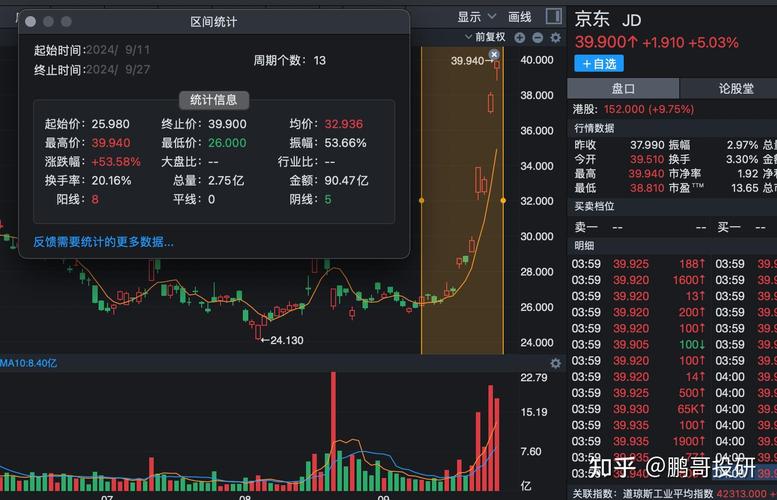
Task: Expand the 显示 dropdown
Action: [477, 16]
